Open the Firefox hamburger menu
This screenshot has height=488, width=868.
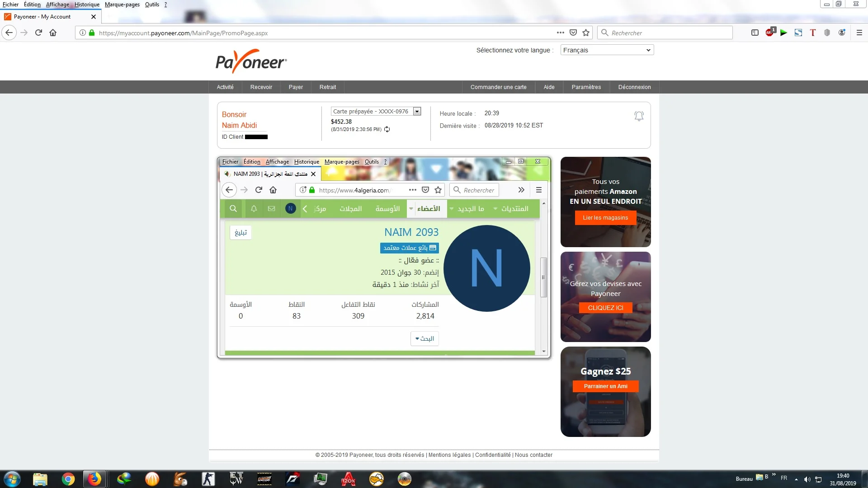pos(859,33)
